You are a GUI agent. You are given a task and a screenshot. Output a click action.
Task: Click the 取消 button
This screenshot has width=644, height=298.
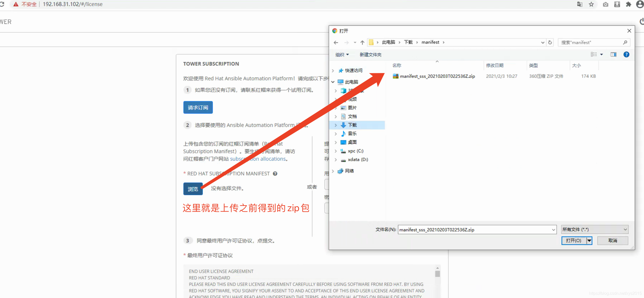[613, 241]
